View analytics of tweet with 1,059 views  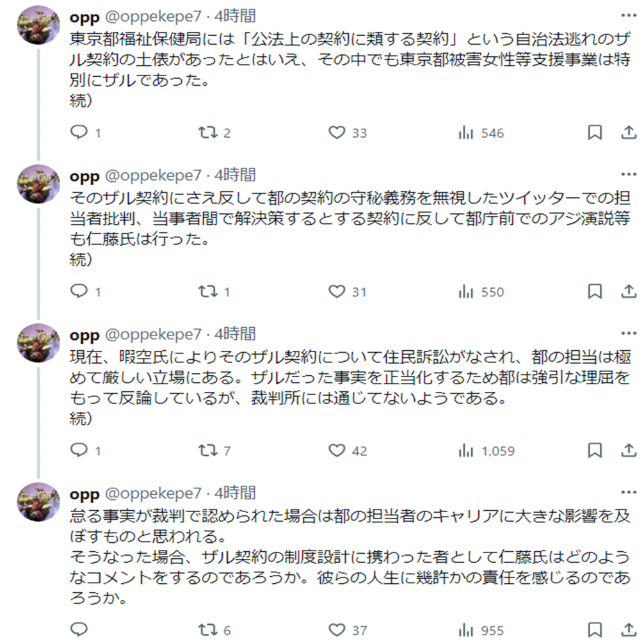point(466,451)
